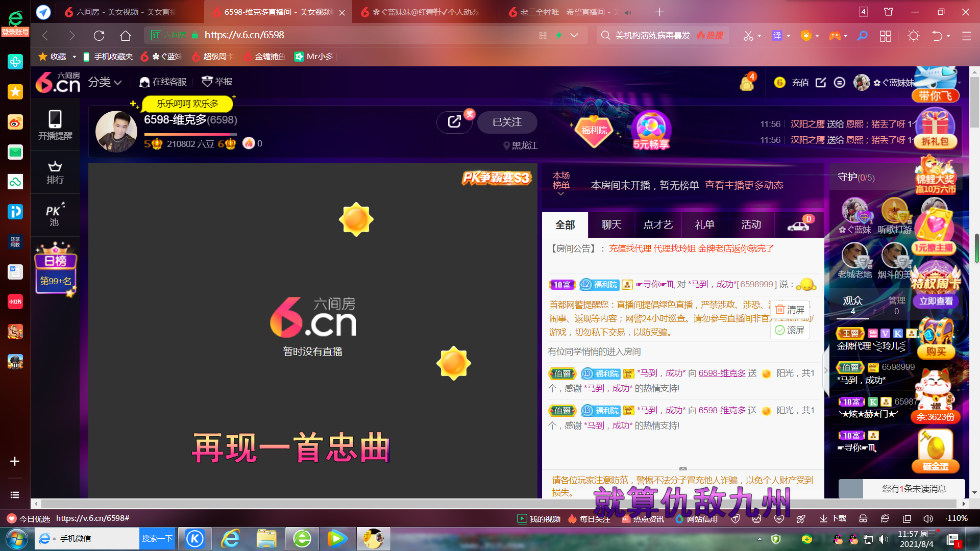Viewport: 980px width, 551px height.
Task: Open the 日榜 ranking badge
Action: (56, 269)
